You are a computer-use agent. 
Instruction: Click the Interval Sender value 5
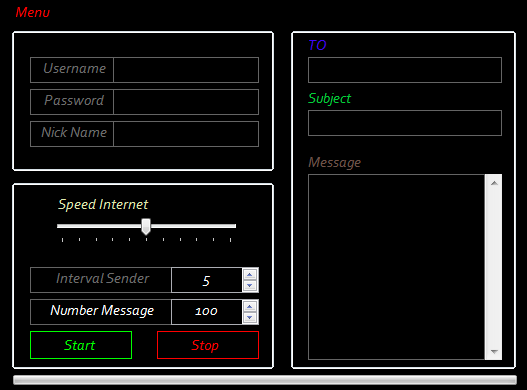(x=206, y=280)
